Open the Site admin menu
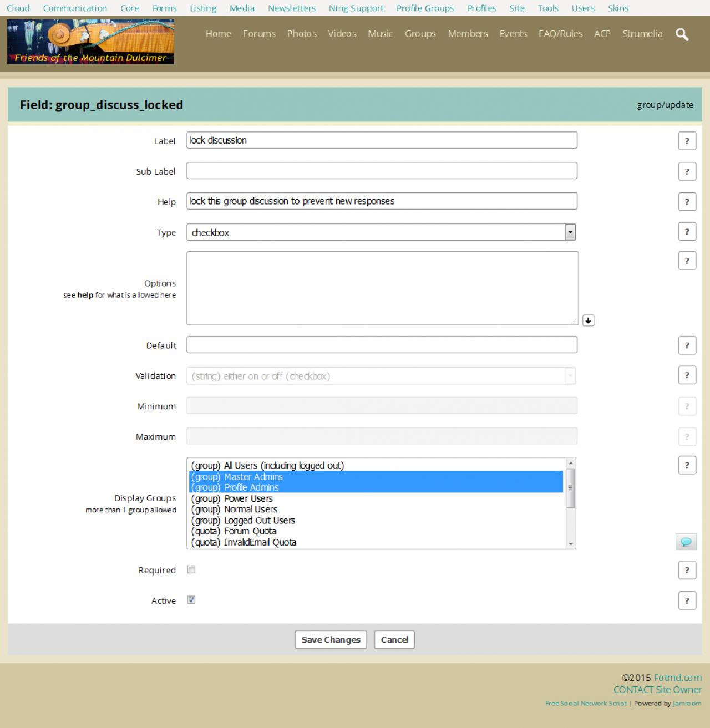 click(x=517, y=8)
